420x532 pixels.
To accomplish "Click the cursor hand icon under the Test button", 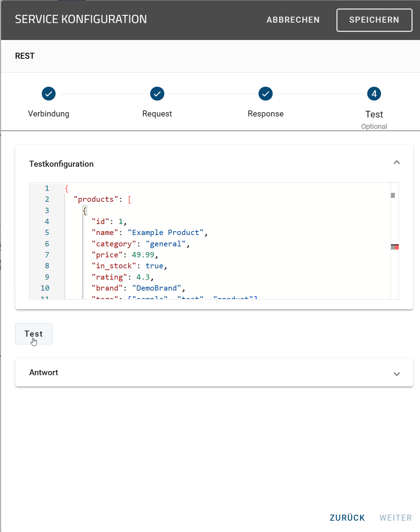I will point(34,341).
